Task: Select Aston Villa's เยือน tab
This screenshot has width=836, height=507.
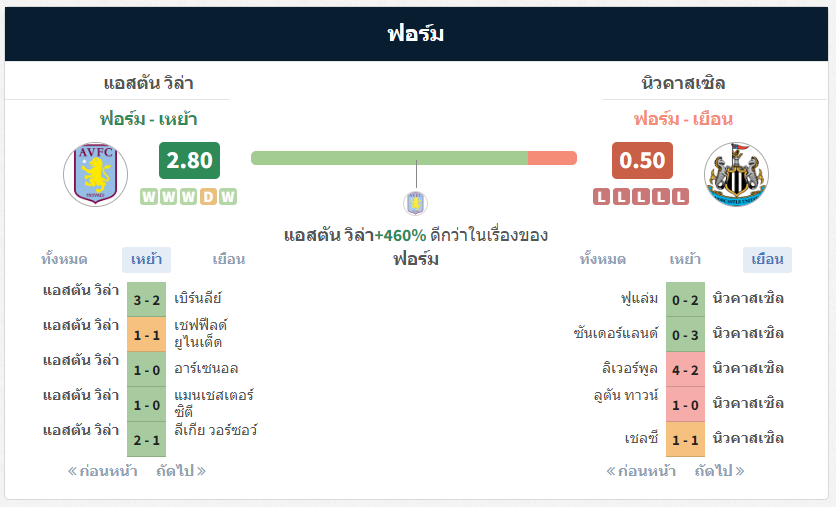Action: (229, 260)
